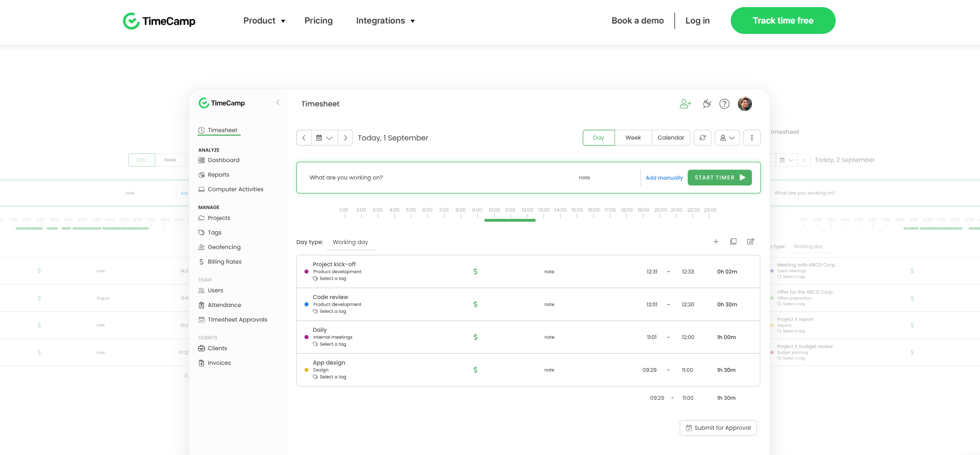
Task: Expand the Product dropdown in navigation
Action: click(265, 21)
